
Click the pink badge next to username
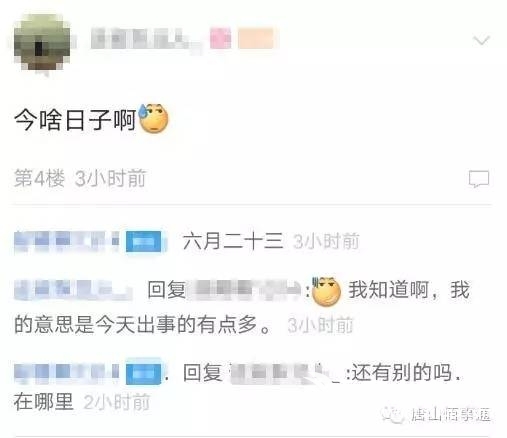[x=220, y=39]
